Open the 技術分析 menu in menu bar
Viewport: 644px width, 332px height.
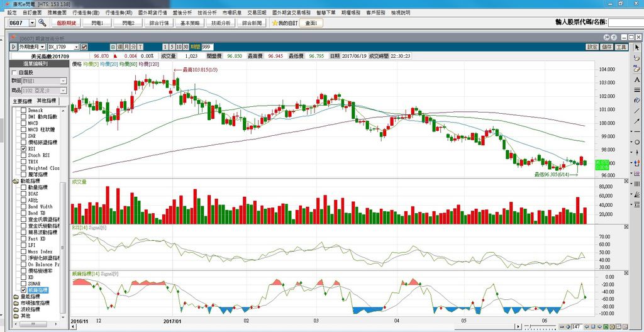[x=207, y=13]
